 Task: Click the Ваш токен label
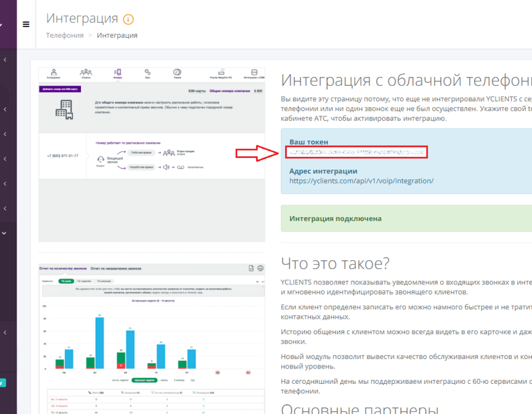(x=309, y=142)
